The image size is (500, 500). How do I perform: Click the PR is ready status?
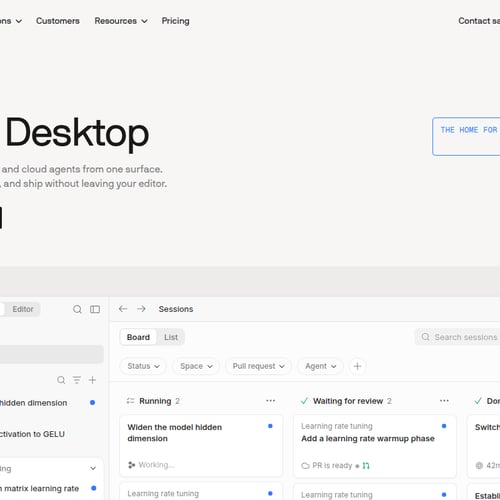click(x=332, y=465)
